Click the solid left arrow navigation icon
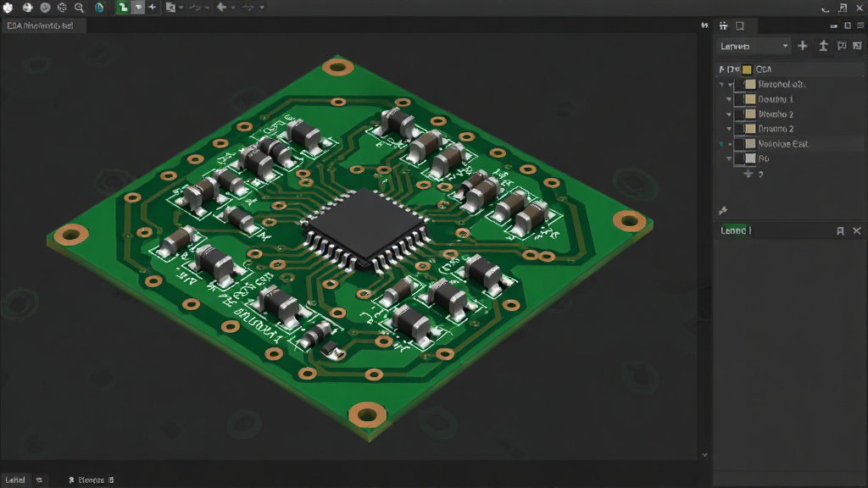868x488 pixels. click(x=221, y=8)
